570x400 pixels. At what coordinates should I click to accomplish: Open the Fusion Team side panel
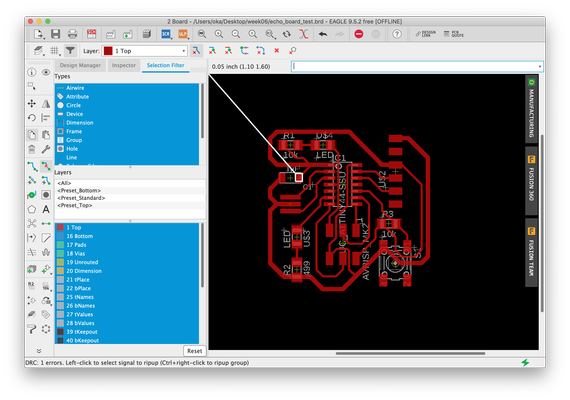click(x=531, y=252)
